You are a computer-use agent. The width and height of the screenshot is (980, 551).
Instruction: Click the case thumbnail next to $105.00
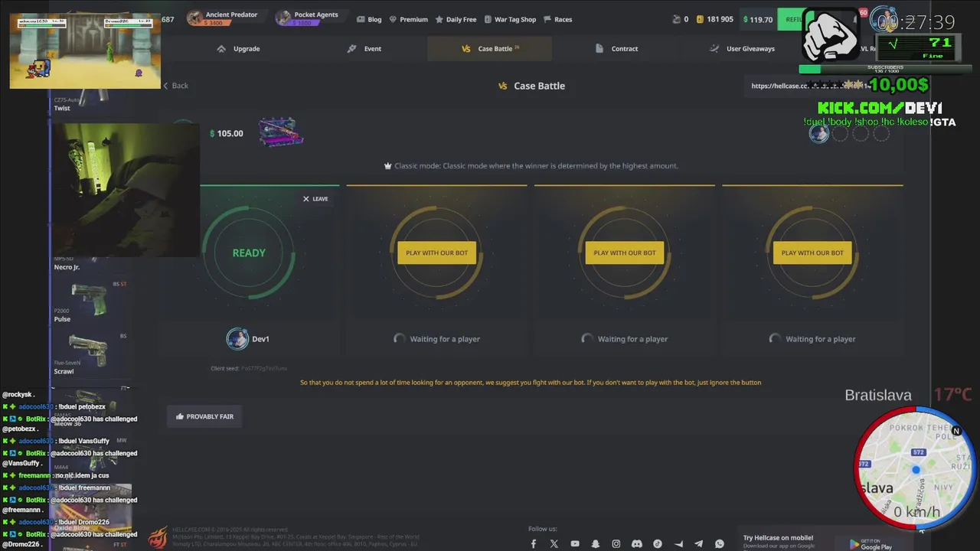[x=281, y=132]
